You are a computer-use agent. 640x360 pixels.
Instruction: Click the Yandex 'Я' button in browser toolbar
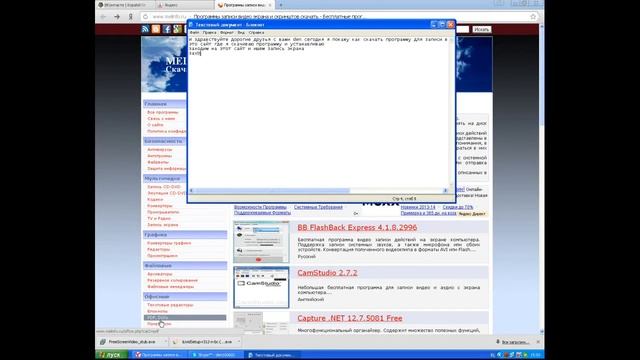point(131,17)
